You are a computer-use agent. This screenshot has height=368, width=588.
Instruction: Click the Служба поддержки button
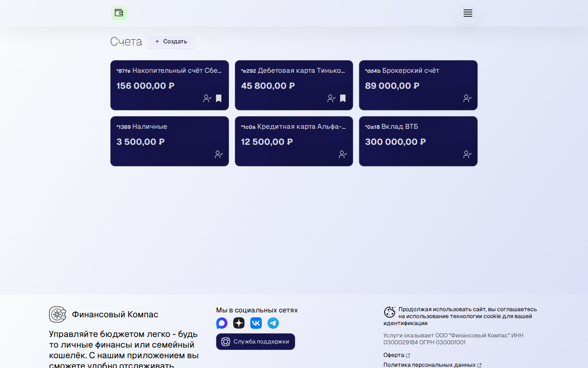click(256, 342)
